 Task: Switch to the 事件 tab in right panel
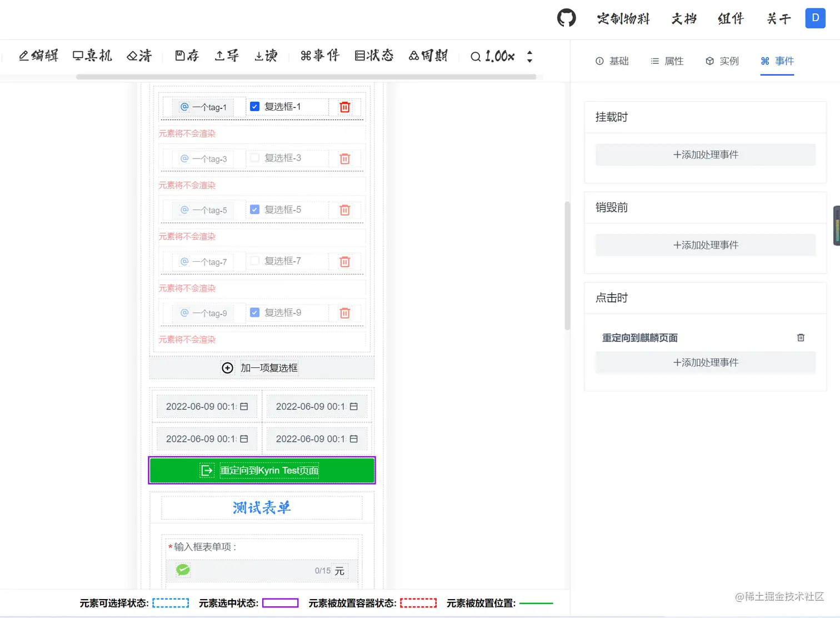point(777,61)
